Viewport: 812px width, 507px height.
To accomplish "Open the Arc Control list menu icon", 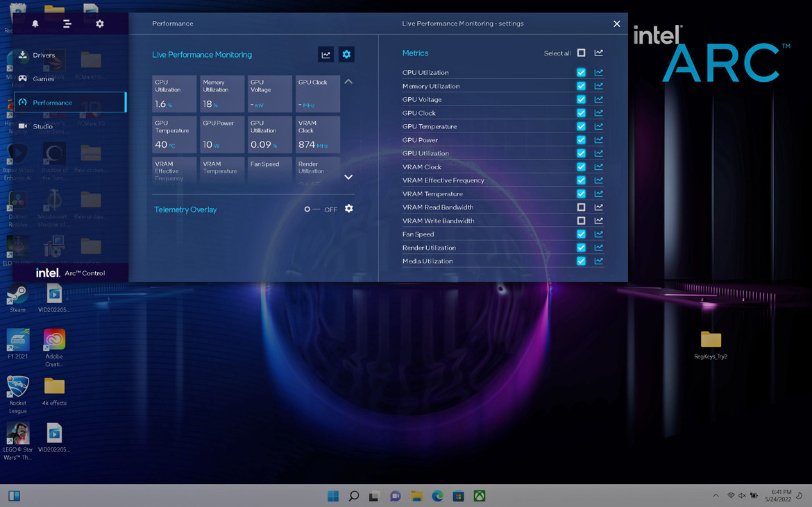I will coord(67,24).
